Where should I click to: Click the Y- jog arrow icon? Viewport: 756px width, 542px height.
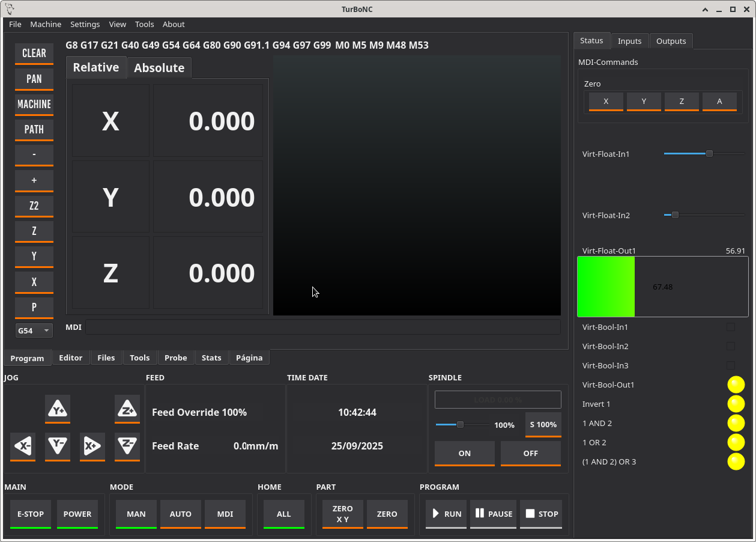(58, 446)
